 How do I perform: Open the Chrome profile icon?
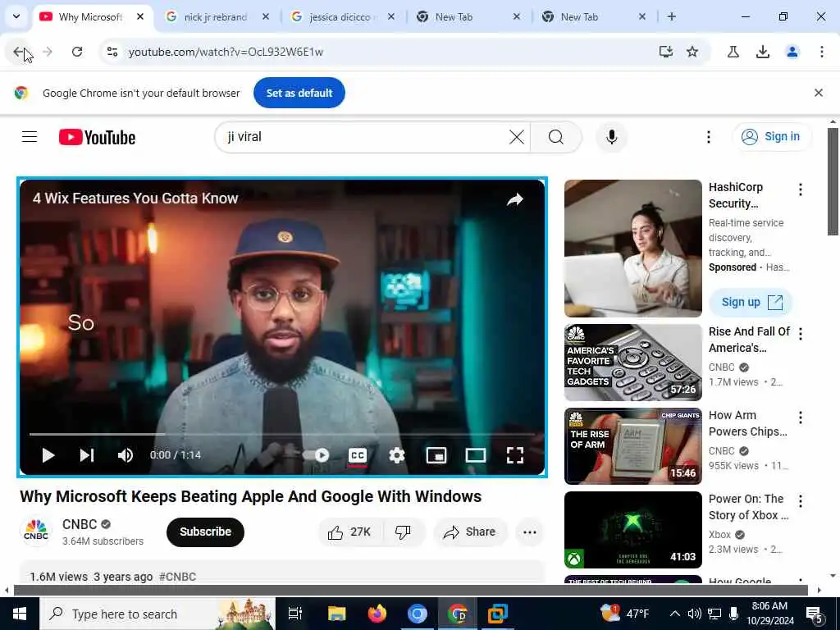[792, 52]
